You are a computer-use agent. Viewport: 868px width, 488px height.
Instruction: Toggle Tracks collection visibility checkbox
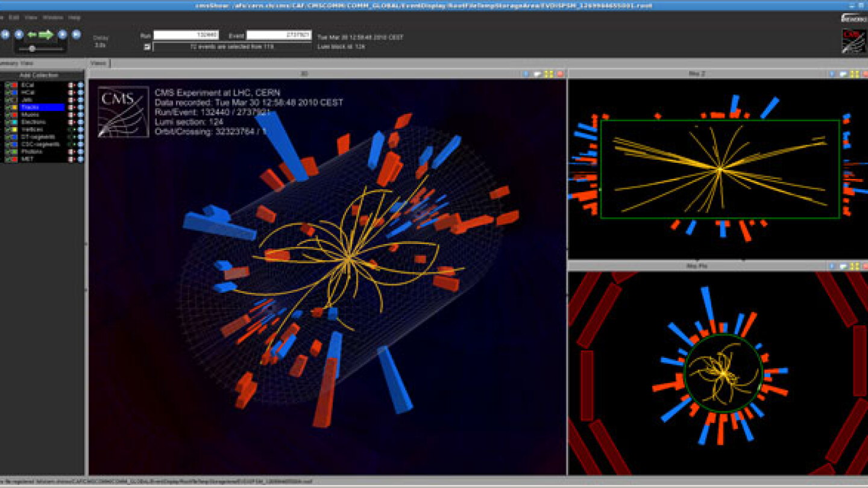[x=7, y=107]
